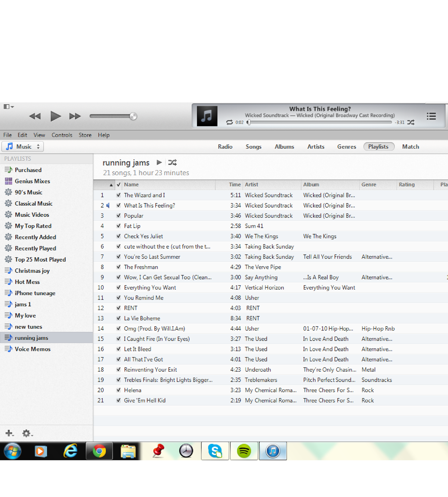Open the My love playlist icon

click(x=8, y=315)
